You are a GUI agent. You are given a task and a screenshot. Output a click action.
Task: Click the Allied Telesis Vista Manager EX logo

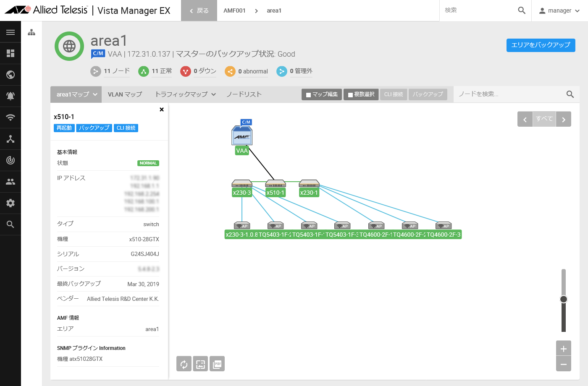pyautogui.click(x=87, y=10)
